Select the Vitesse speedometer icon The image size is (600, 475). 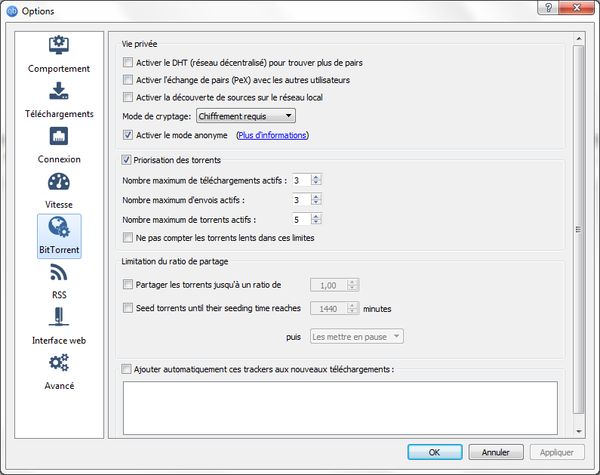tap(59, 181)
